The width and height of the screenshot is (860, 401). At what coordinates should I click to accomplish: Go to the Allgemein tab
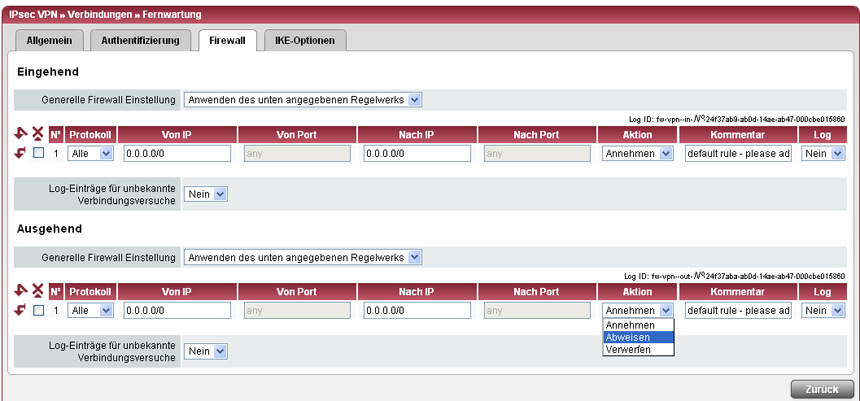(x=49, y=40)
